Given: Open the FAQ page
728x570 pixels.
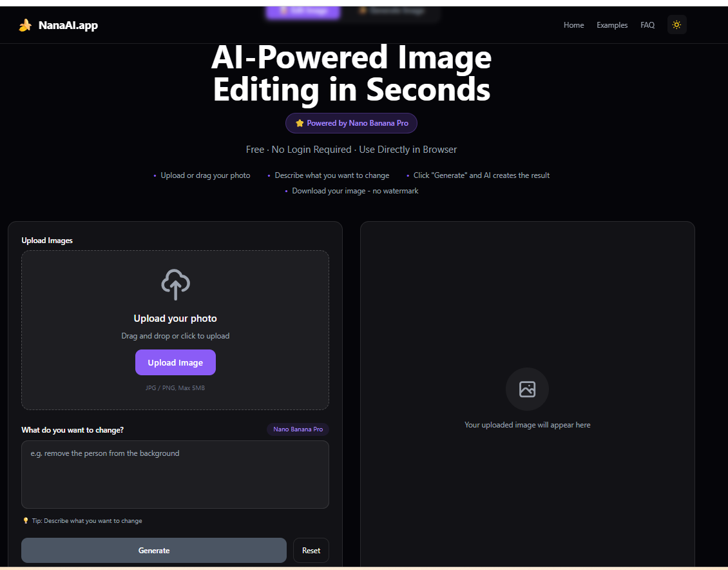Looking at the screenshot, I should coord(647,25).
